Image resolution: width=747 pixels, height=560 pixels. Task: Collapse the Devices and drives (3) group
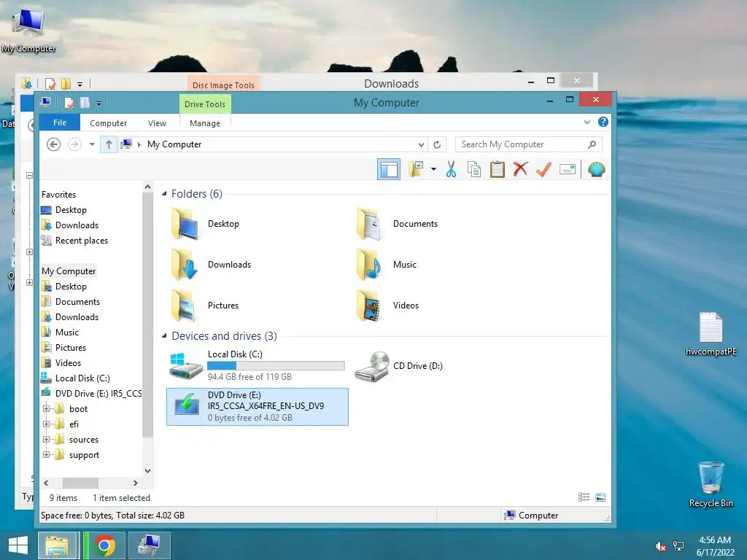click(x=164, y=335)
